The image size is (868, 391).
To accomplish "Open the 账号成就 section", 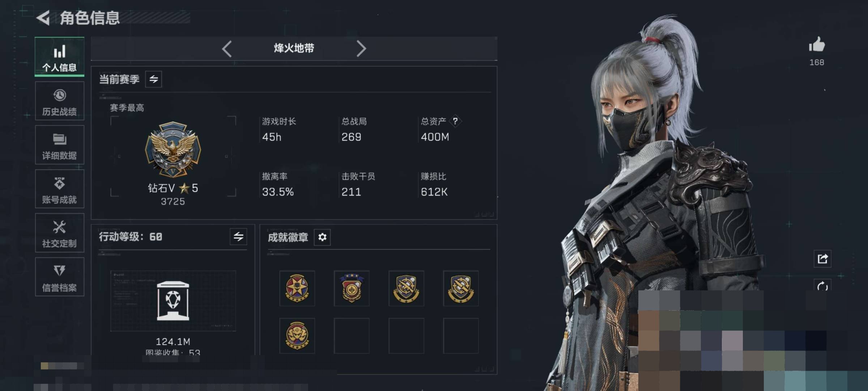I will tap(60, 189).
